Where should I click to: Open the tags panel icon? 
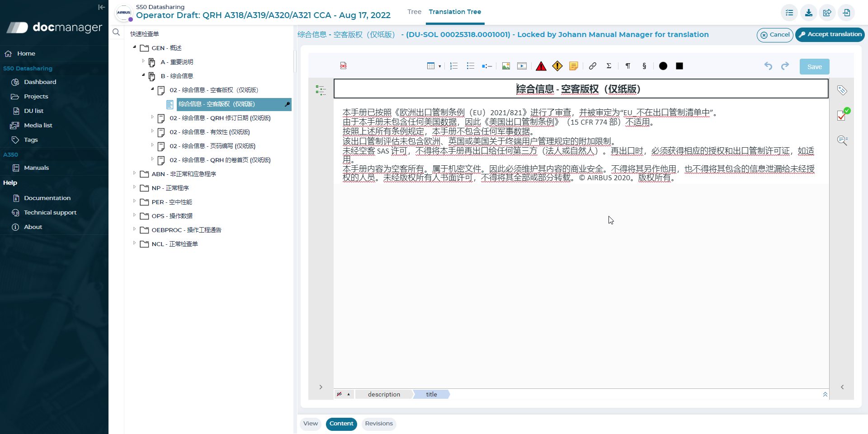coord(842,90)
